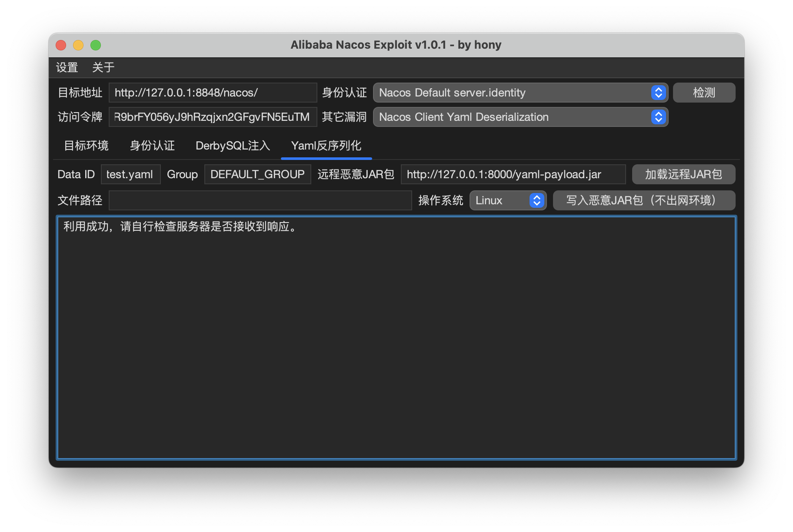This screenshot has height=532, width=793.
Task: Open the 其它漏洞 dropdown
Action: (x=520, y=117)
